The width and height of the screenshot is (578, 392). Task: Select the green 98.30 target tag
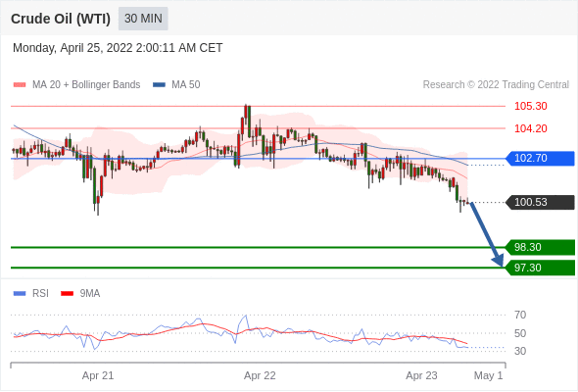click(x=540, y=247)
